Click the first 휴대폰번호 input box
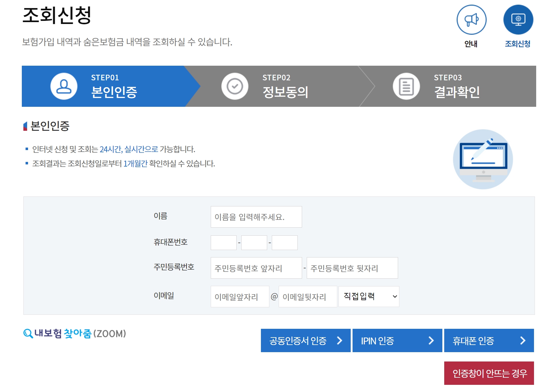 pos(223,243)
